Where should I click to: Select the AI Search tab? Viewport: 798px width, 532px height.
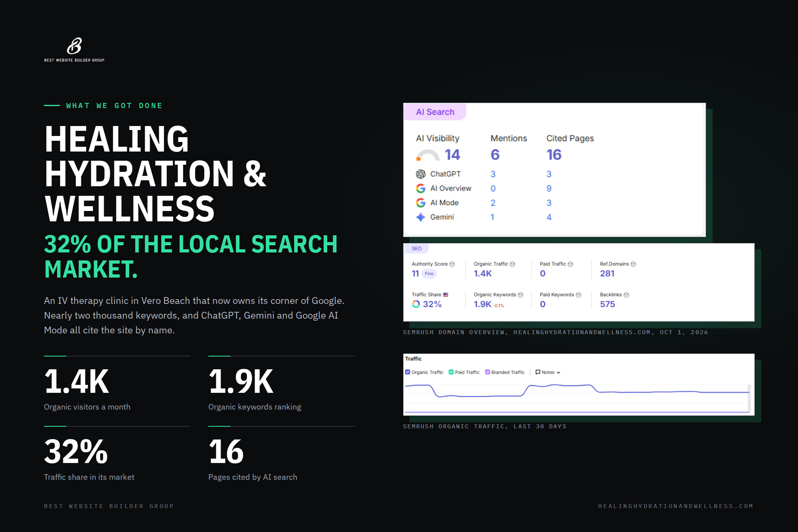click(x=435, y=112)
